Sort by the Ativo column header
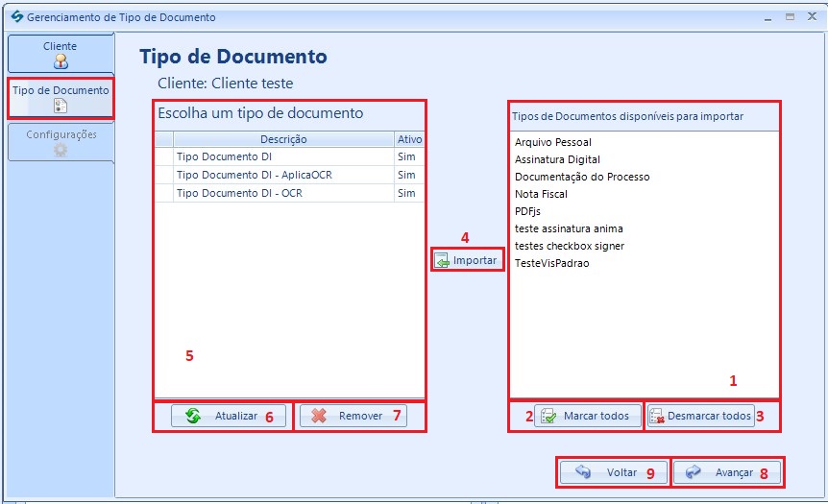Viewport: 828px width, 504px height. [x=409, y=139]
